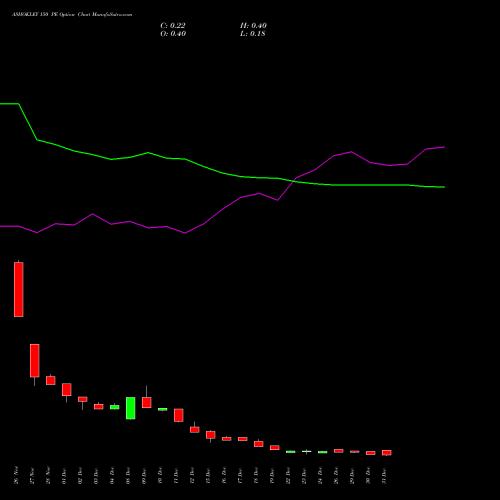Click the large green 08 Dec candlestick

pos(131,408)
